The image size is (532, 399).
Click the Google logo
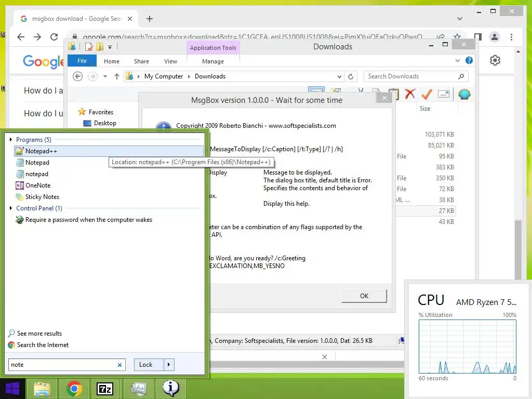coord(43,62)
